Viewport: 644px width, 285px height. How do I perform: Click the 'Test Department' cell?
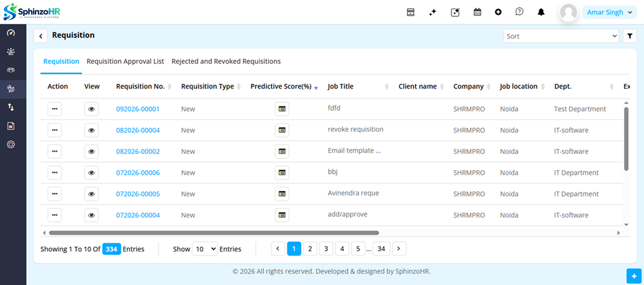580,109
